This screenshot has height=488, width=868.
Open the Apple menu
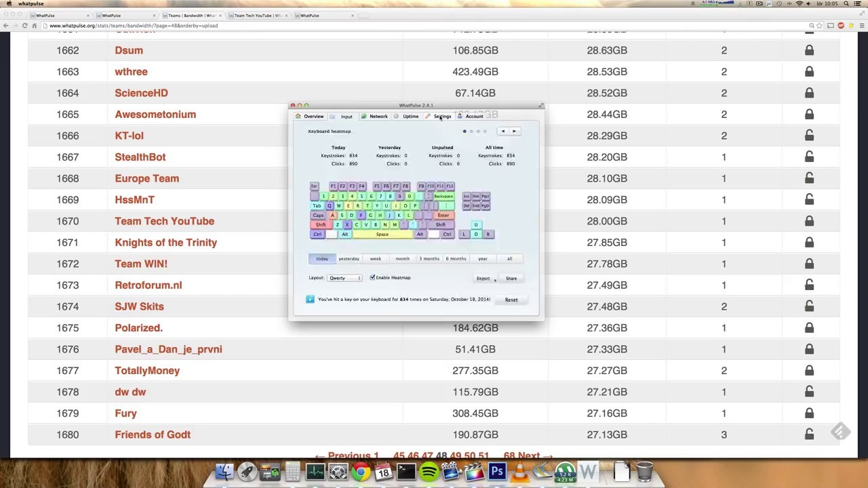[x=8, y=4]
